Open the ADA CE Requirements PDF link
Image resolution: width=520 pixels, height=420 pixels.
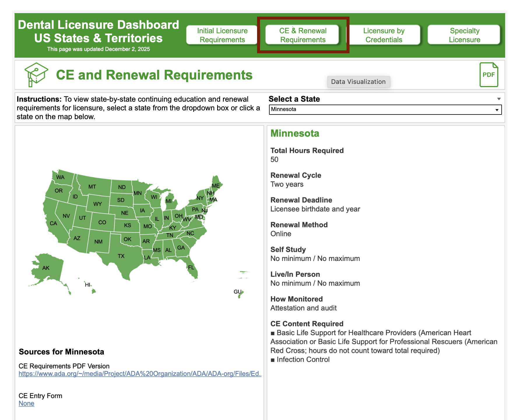point(140,374)
